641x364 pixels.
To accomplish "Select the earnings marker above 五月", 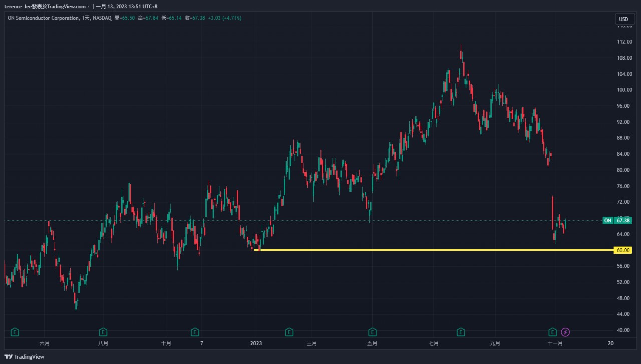I will (372, 332).
